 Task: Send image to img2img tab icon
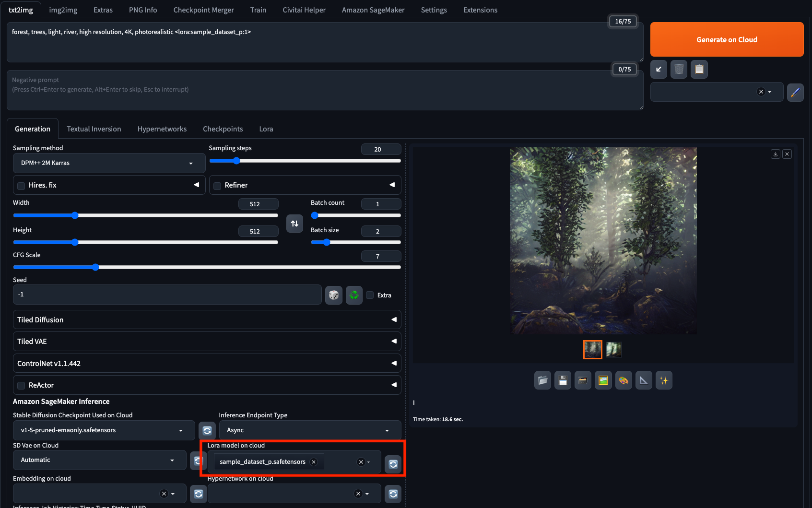[x=603, y=380]
